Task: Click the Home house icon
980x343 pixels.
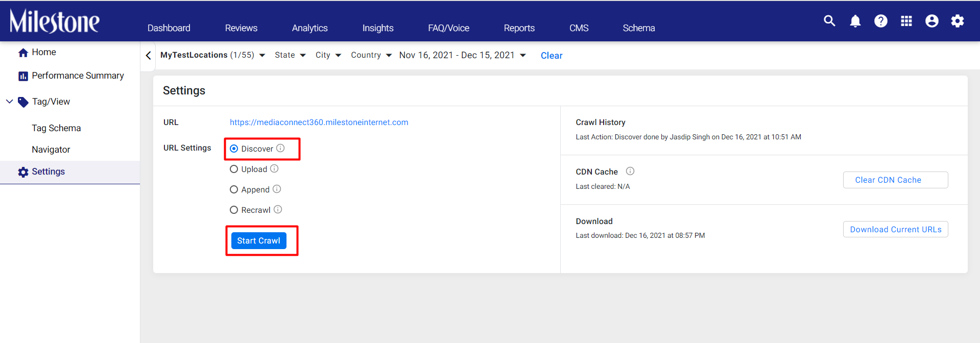Action: click(23, 53)
